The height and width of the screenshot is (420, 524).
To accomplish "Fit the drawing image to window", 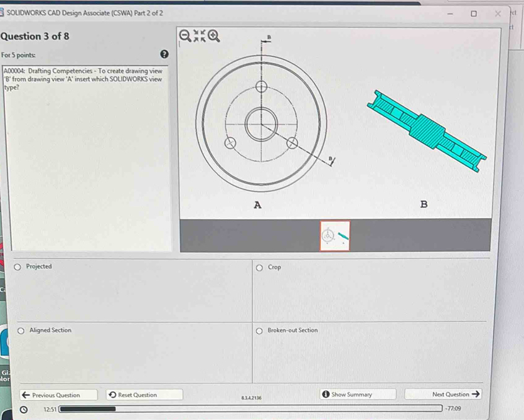I will tap(200, 35).
